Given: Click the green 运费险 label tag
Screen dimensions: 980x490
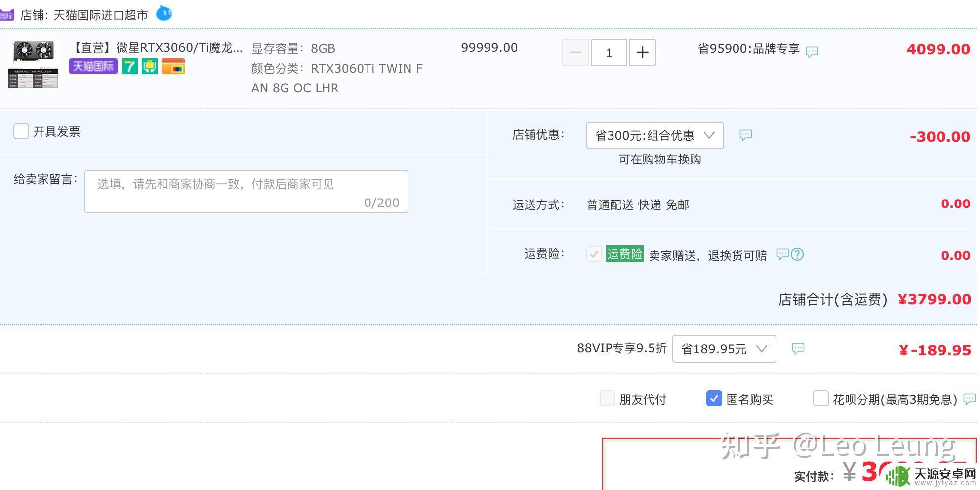Looking at the screenshot, I should [x=625, y=254].
